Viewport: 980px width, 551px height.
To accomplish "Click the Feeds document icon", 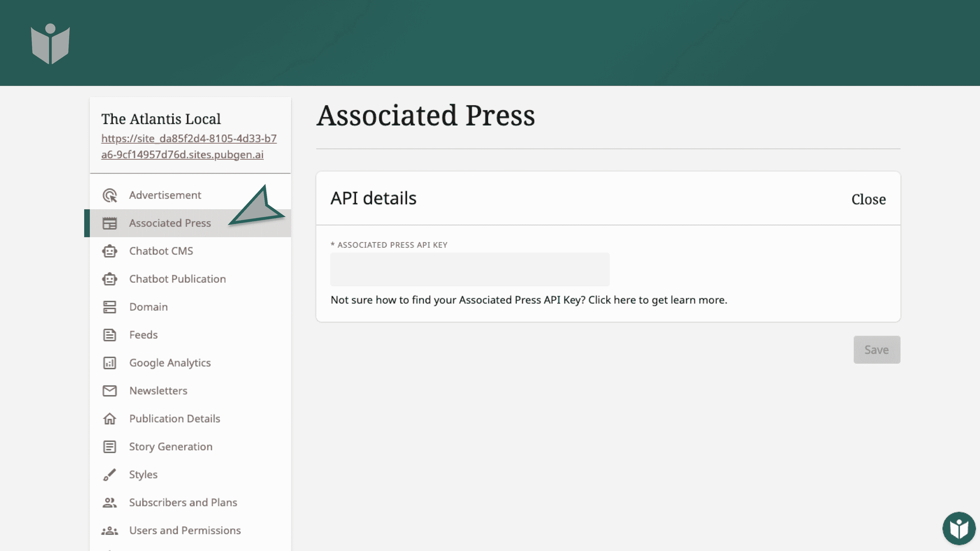I will tap(109, 335).
